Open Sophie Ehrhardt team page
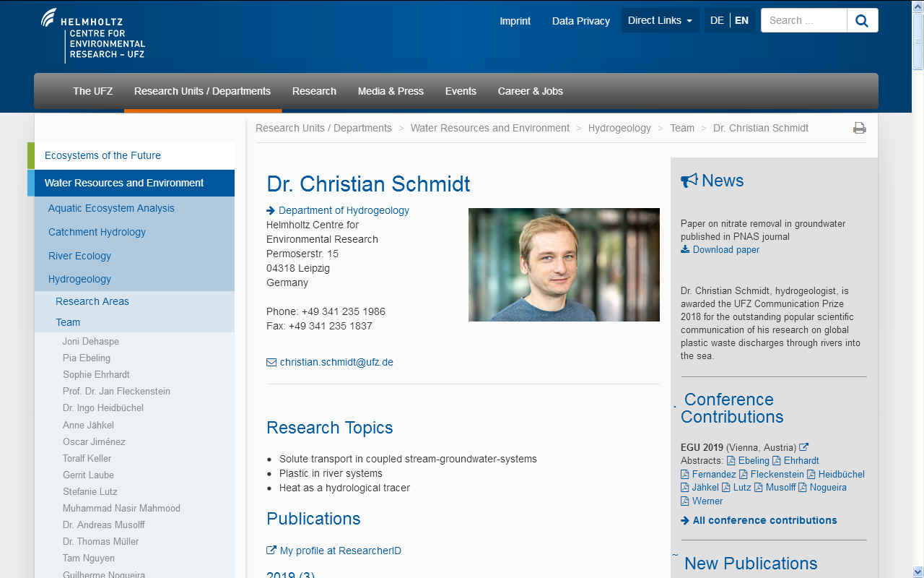Image resolution: width=924 pixels, height=578 pixels. click(96, 374)
